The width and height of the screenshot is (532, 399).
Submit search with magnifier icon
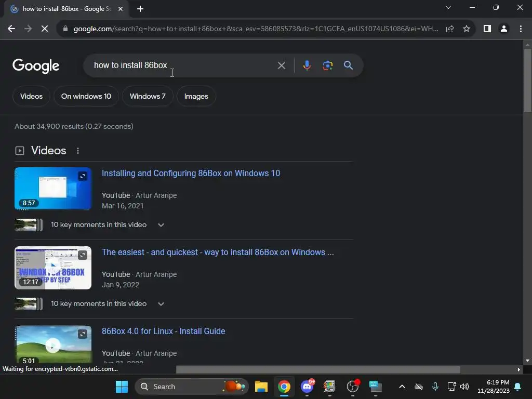(x=348, y=65)
